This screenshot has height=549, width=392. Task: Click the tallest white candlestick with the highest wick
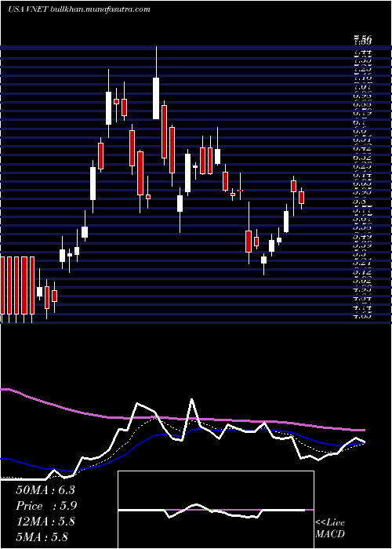[156, 98]
